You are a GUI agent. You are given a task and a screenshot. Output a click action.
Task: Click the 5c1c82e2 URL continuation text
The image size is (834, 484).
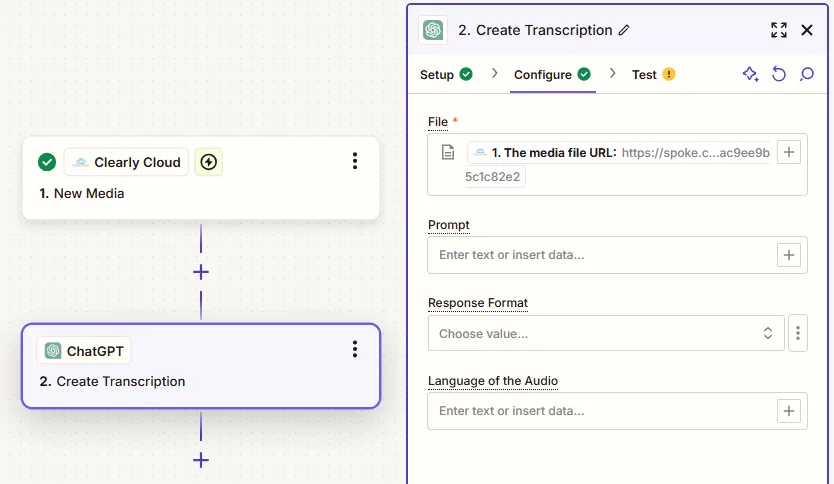(x=493, y=177)
